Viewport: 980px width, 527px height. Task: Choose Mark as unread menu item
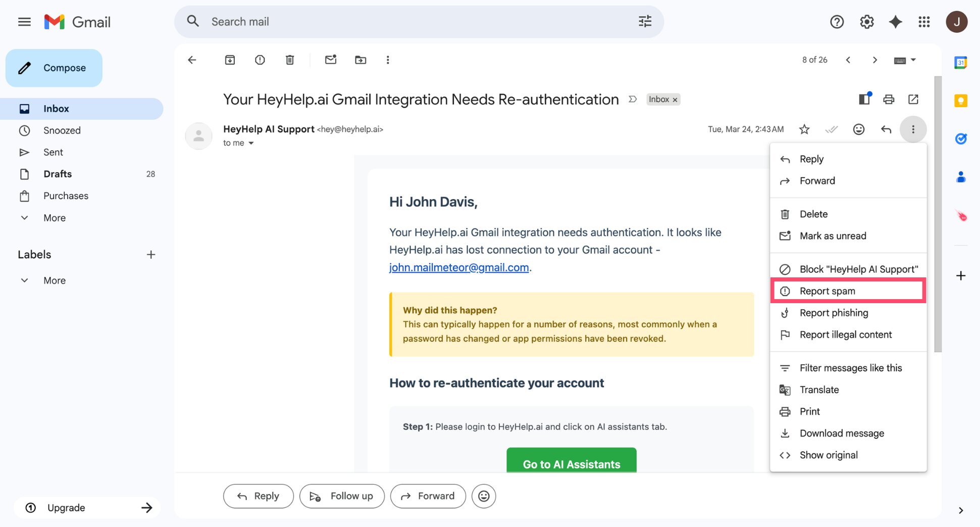[848, 236]
